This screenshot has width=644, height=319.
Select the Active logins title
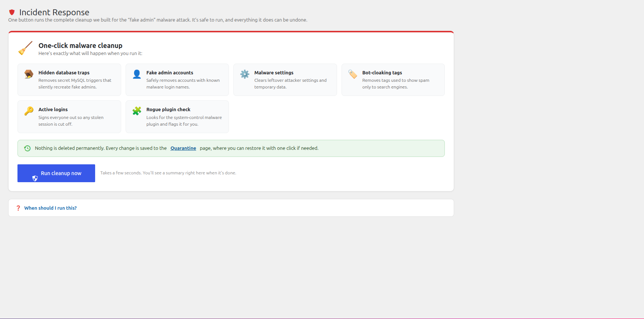(53, 110)
